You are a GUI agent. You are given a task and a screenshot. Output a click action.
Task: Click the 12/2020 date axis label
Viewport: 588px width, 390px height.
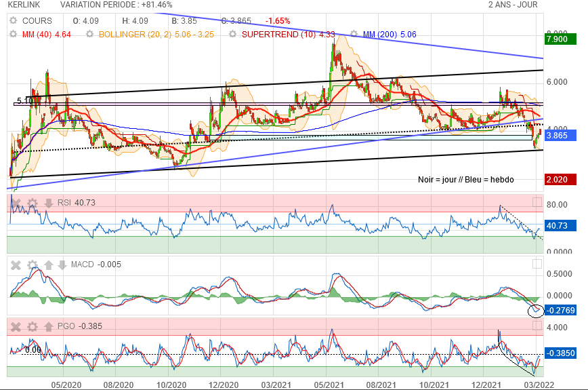point(224,385)
